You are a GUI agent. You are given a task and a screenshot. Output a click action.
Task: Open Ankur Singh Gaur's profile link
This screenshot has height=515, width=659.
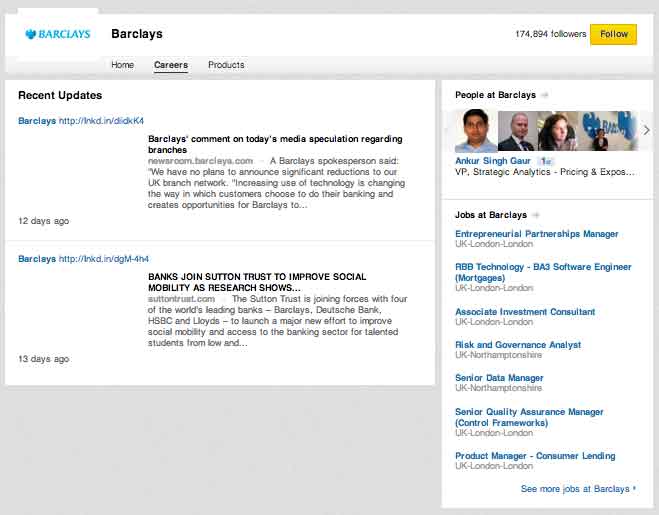pos(493,161)
